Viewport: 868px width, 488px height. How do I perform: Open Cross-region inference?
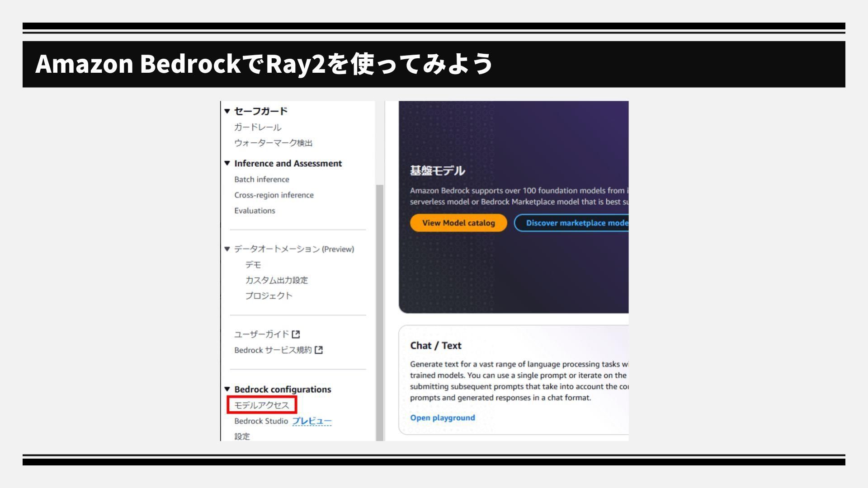click(274, 195)
